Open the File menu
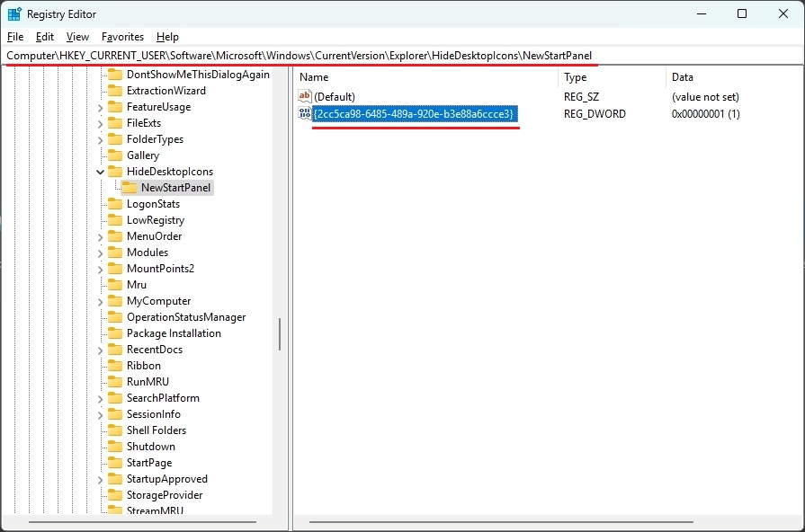 point(15,37)
